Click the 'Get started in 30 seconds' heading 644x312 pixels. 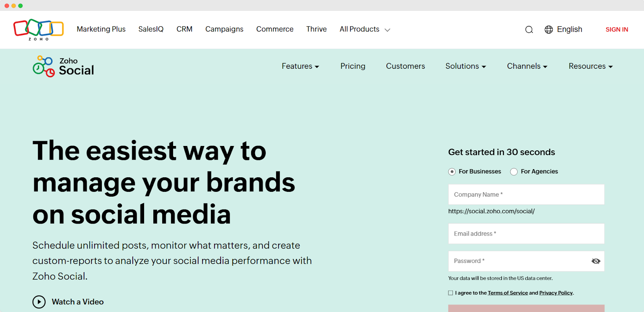(502, 152)
